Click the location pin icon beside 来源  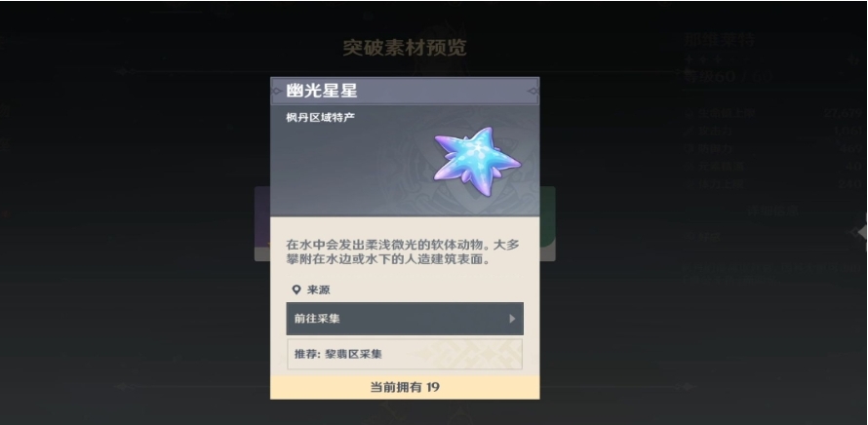(x=296, y=290)
